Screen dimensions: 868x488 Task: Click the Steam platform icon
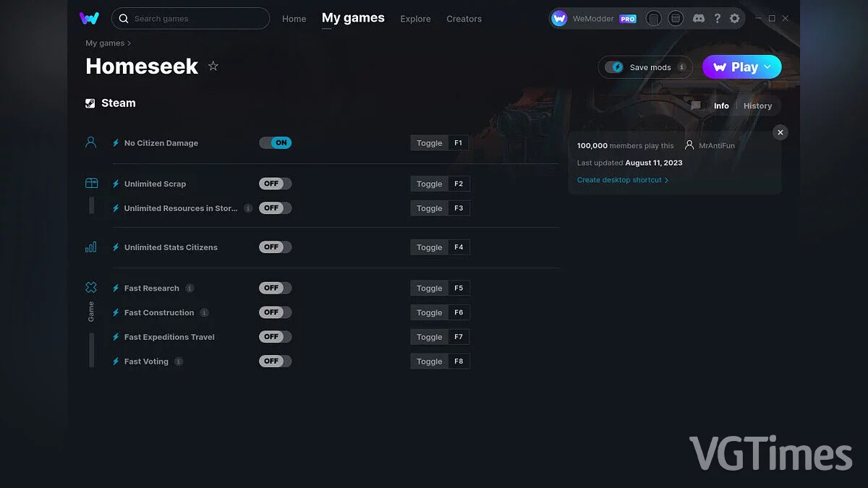(90, 103)
